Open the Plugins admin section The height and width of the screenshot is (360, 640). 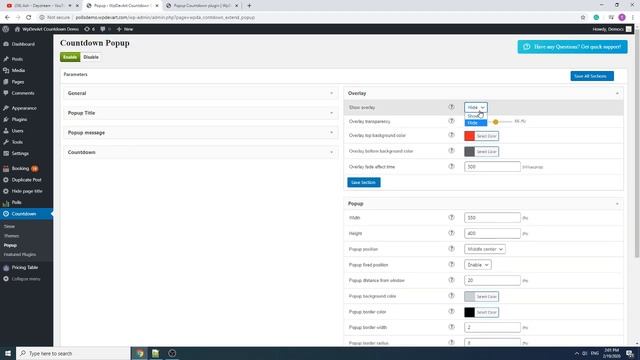(x=19, y=120)
